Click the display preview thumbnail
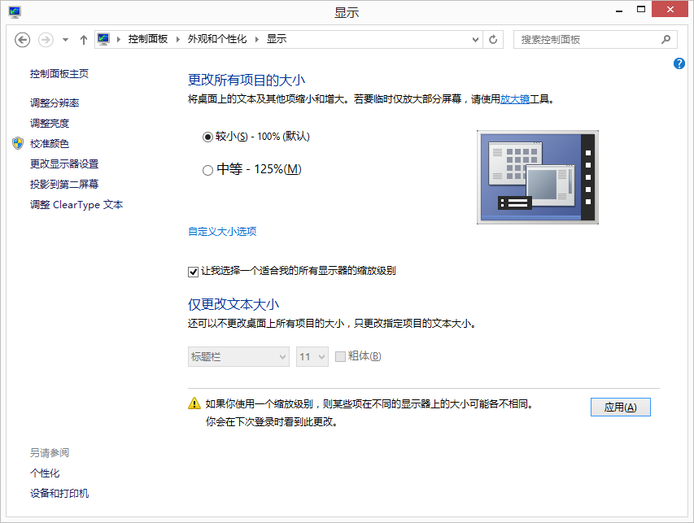 [x=538, y=177]
